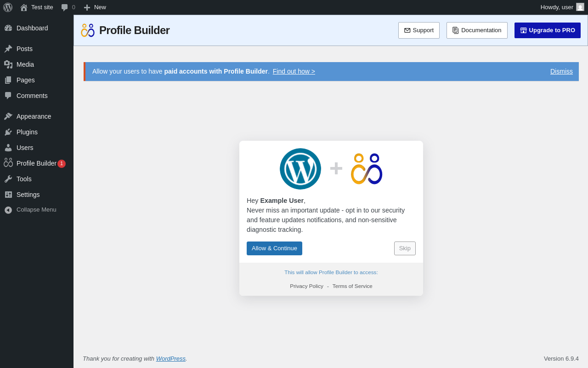Open the Privacy Policy link
This screenshot has width=588, height=368.
click(x=306, y=286)
